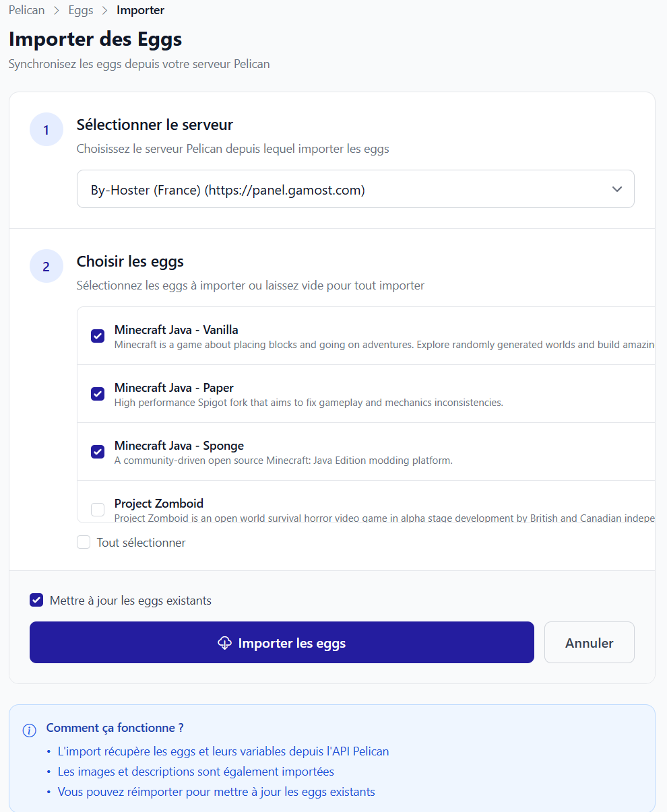The image size is (667, 812).
Task: Click the step 2 circle badge
Action: 46,267
